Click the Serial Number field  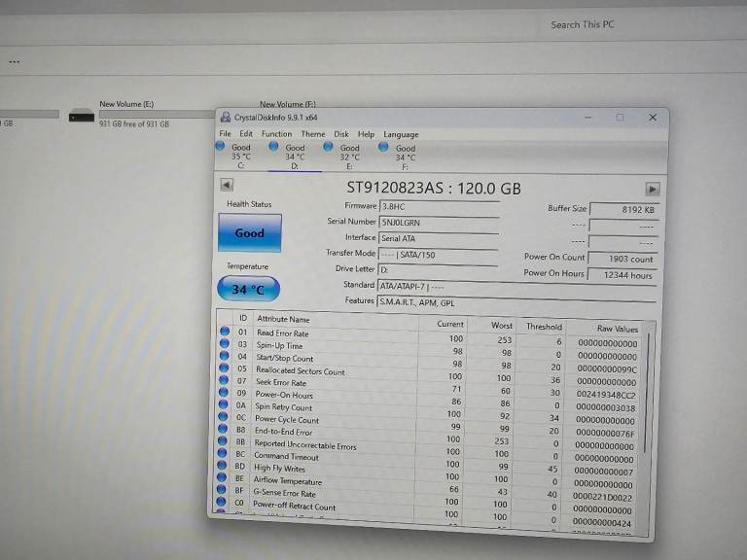click(439, 223)
